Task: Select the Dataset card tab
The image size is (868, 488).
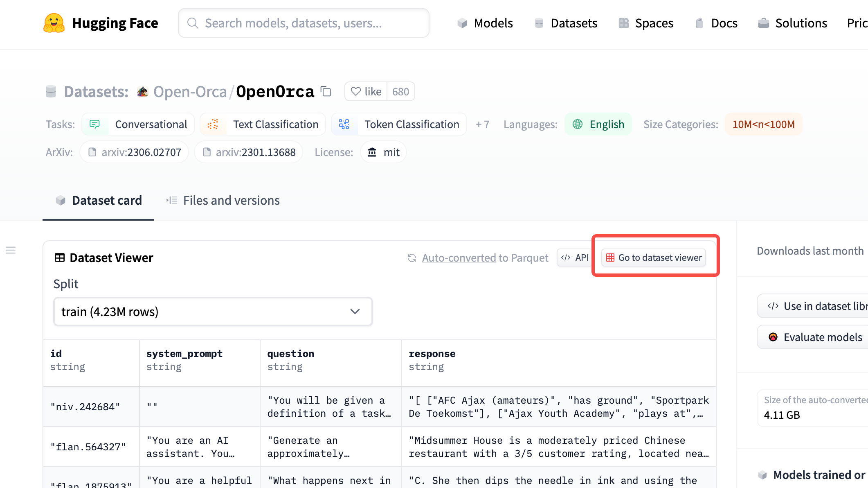Action: (x=99, y=201)
